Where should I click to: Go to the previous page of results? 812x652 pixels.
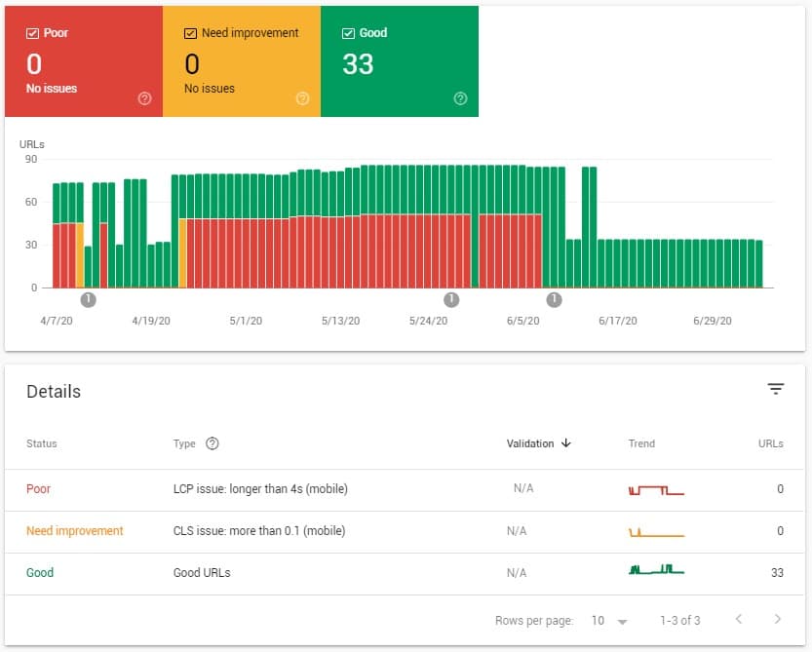pyautogui.click(x=739, y=619)
